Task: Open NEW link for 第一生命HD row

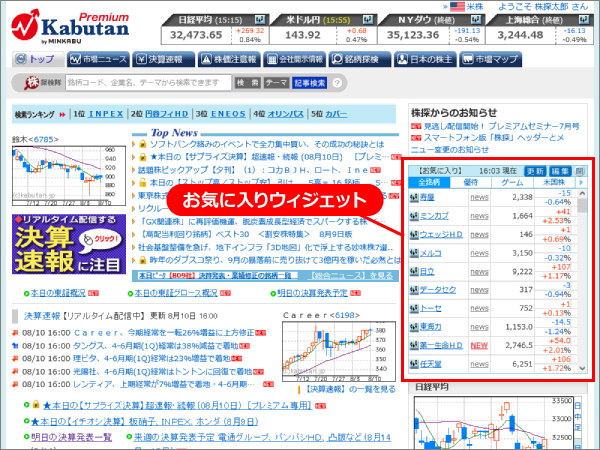Action: [x=479, y=345]
